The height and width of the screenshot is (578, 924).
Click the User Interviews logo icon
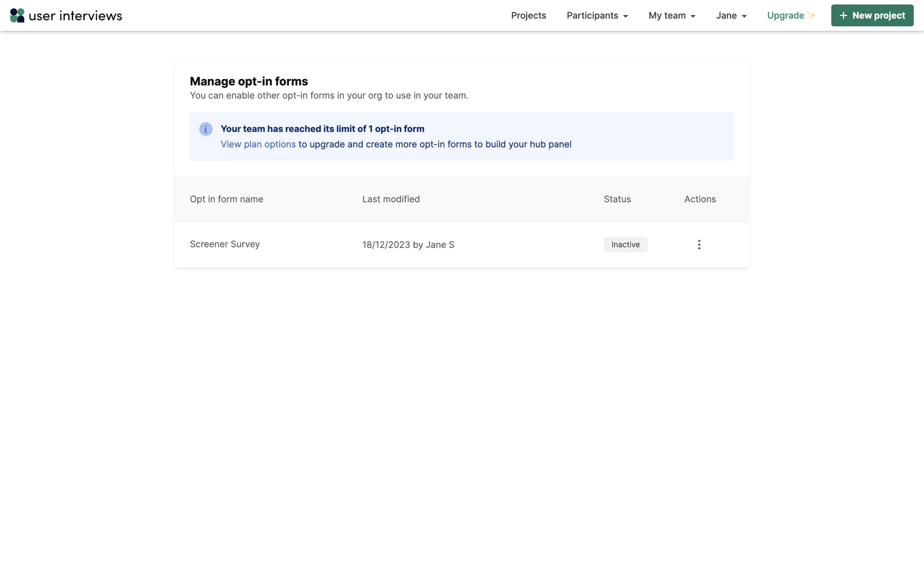pyautogui.click(x=17, y=15)
